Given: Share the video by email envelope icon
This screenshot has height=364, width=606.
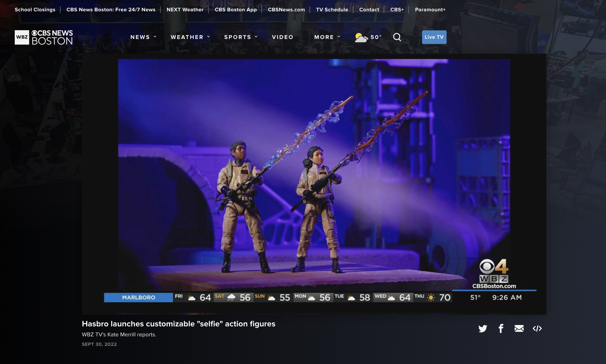Looking at the screenshot, I should pos(519,328).
